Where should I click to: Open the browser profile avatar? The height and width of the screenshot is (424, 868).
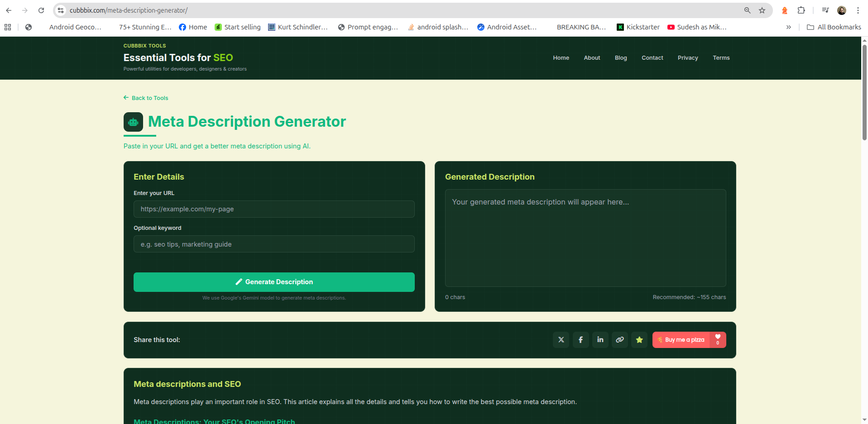click(x=841, y=10)
